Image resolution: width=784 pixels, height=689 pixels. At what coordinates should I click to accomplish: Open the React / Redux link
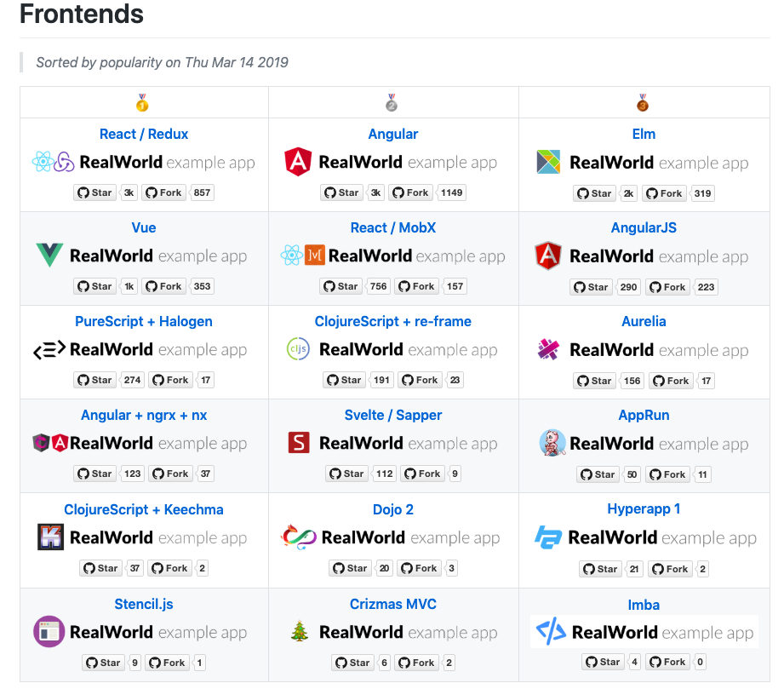(144, 134)
